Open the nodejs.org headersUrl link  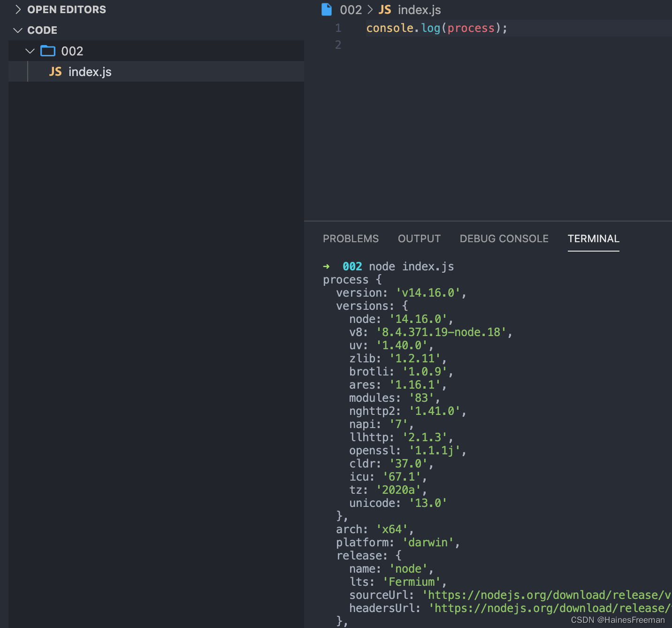(x=549, y=608)
